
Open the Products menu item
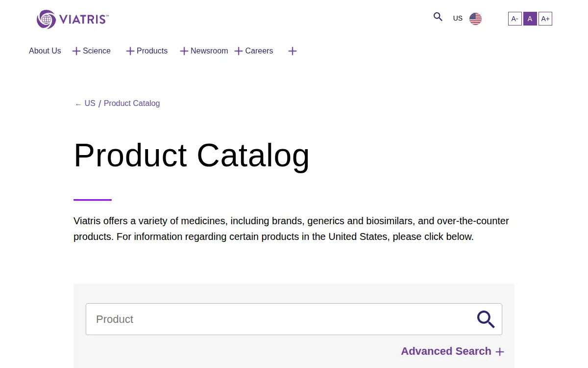pos(152,51)
